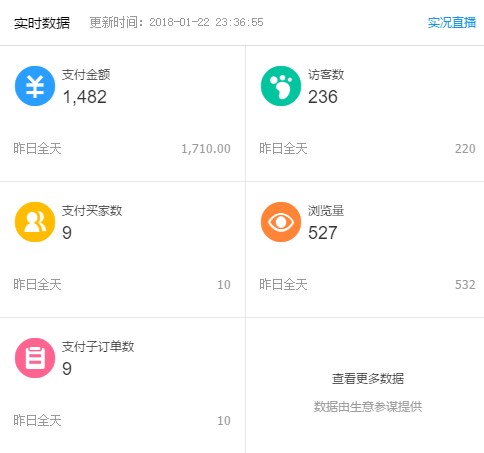Click the update time 2018-01-22 23:36:55
Viewport: 484px width, 453px height.
tap(206, 22)
